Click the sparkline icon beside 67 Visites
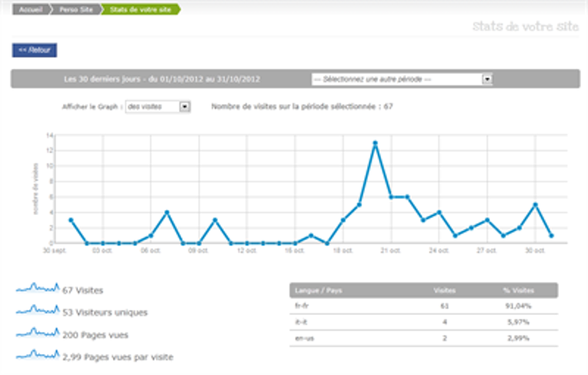Viewport: 588px width, 375px height. [x=38, y=288]
